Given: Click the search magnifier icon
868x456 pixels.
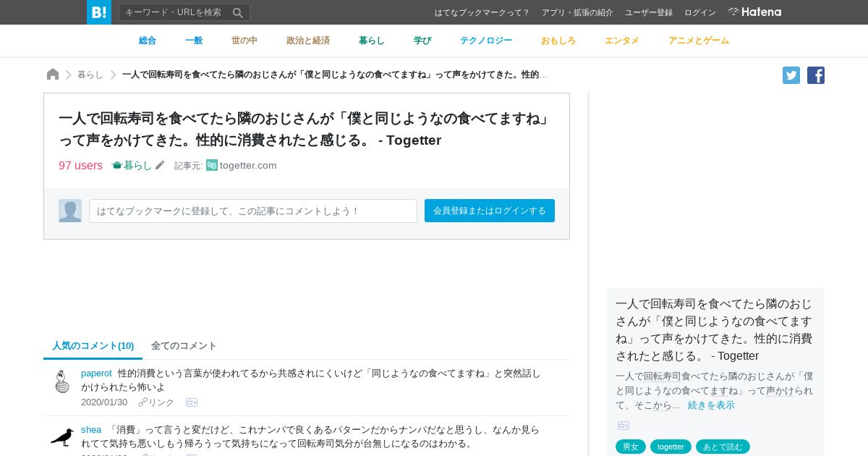Looking at the screenshot, I should 238,12.
